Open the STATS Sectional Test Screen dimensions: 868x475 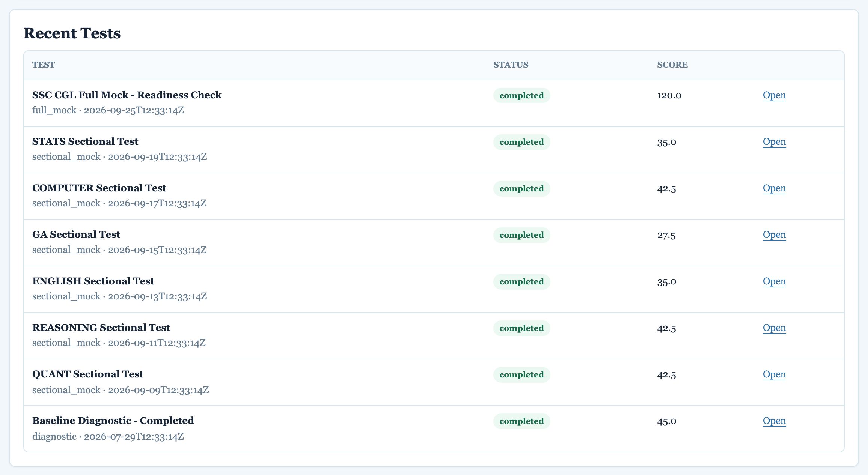[x=774, y=142]
